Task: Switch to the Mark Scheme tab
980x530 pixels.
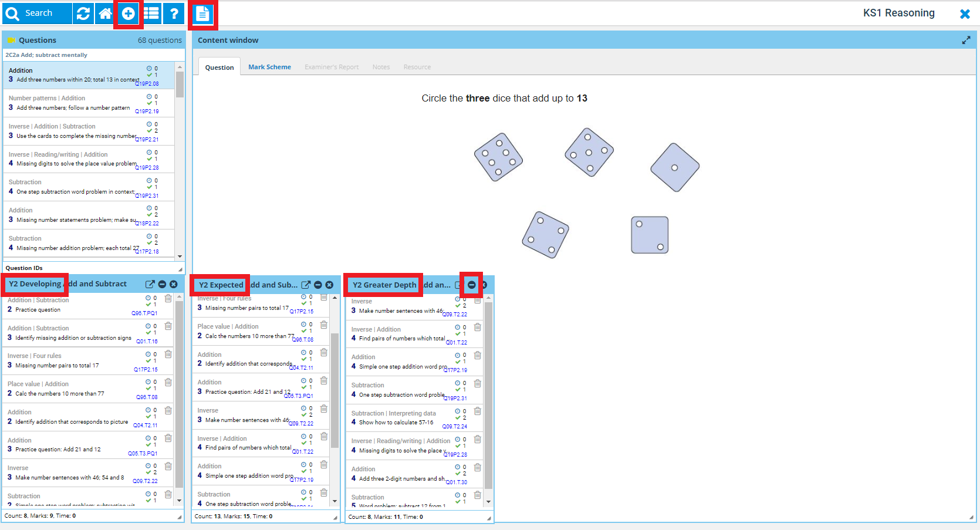Action: (269, 67)
